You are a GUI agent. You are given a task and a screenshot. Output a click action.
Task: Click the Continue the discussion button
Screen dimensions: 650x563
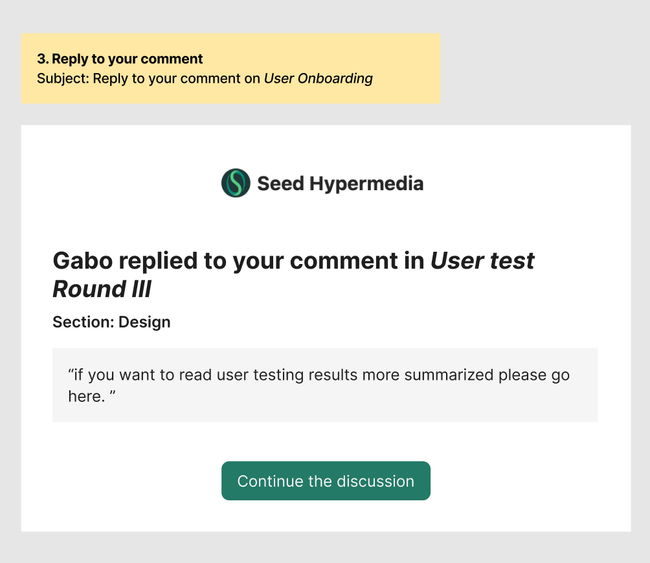coord(326,481)
